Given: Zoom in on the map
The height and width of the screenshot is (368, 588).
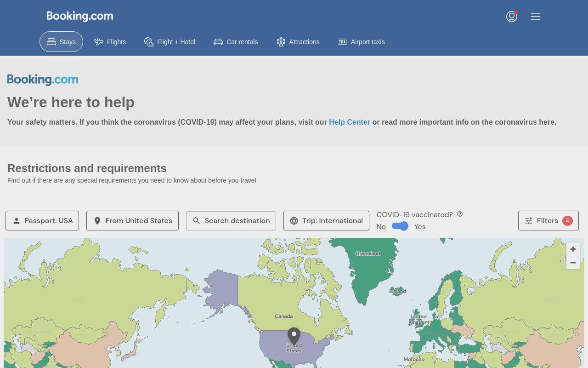Looking at the screenshot, I should [573, 249].
